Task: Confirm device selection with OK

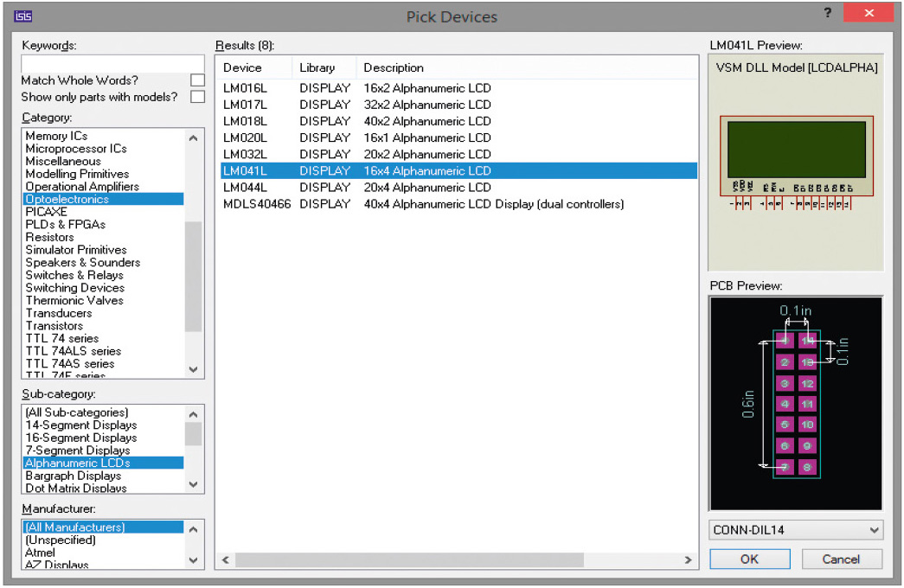Action: (x=749, y=559)
